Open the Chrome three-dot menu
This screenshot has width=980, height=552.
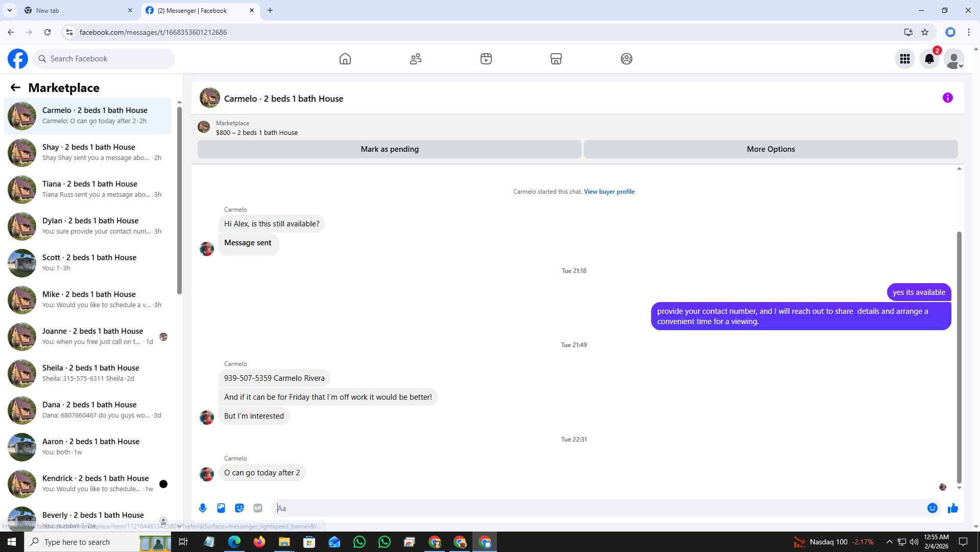tap(969, 32)
